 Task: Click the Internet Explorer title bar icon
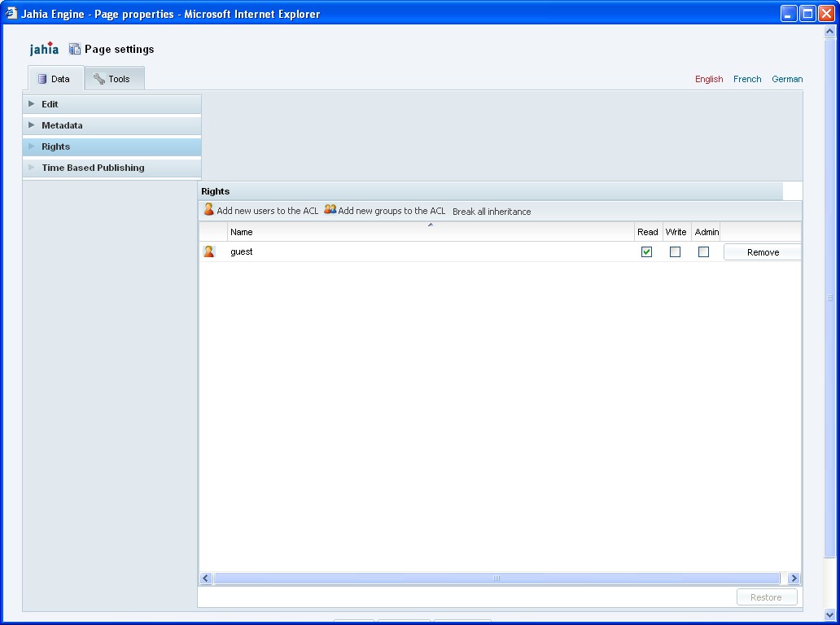11,13
